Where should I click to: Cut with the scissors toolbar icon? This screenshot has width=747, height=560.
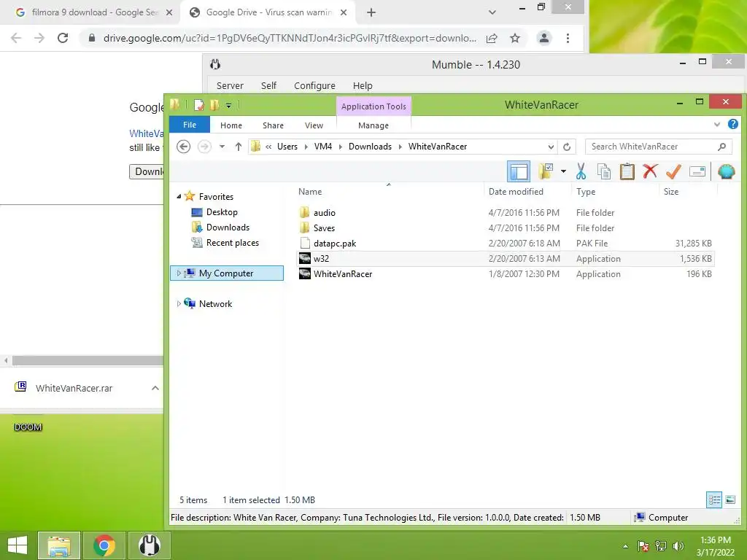tap(581, 171)
